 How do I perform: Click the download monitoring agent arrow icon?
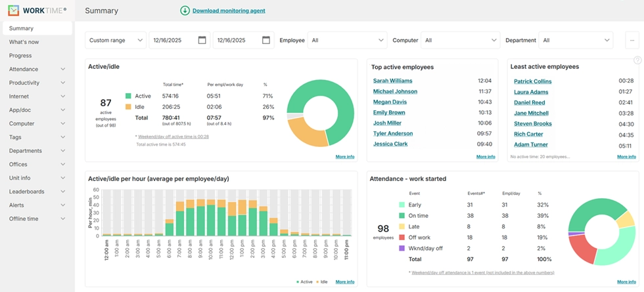coord(185,10)
